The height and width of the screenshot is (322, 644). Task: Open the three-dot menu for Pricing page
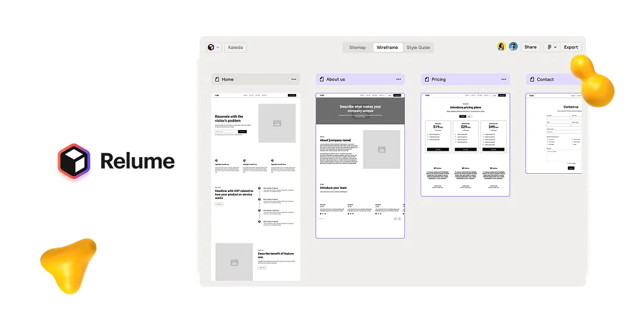click(x=504, y=79)
